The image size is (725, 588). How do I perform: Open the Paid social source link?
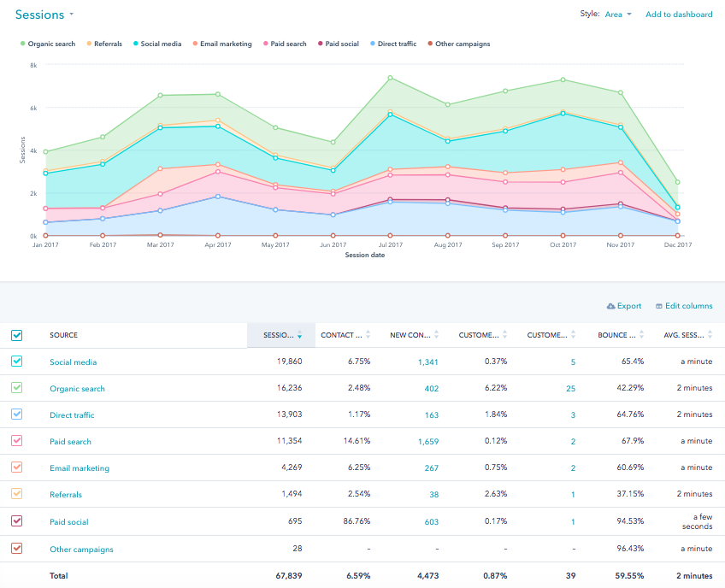click(x=69, y=522)
